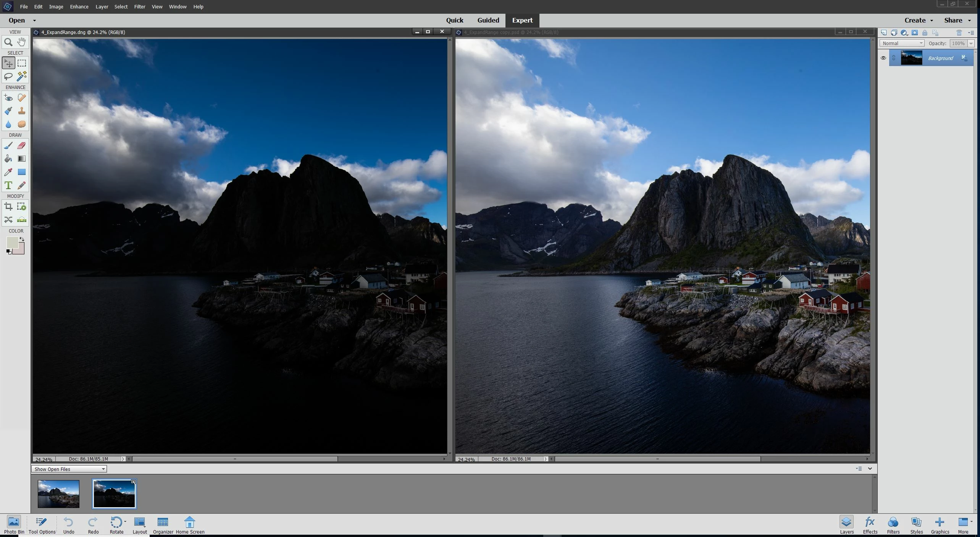Open the Enhance menu

79,6
